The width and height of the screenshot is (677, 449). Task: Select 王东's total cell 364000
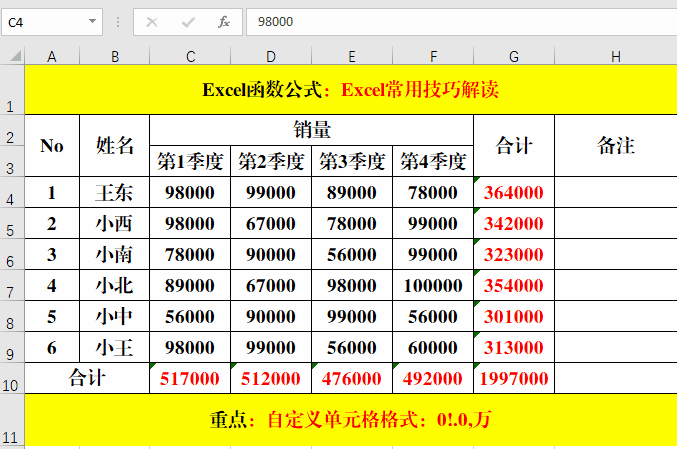(x=514, y=192)
